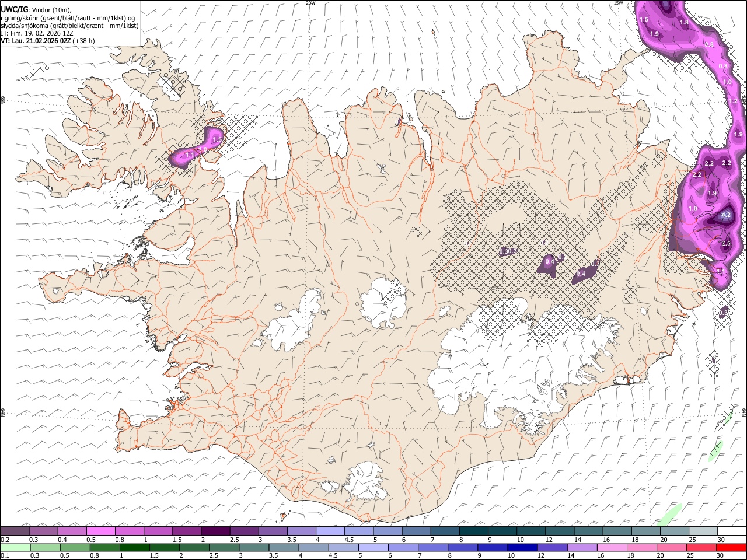
Task: Select the deep blue 10–12 swatch in lower legend
Action: 522,547
